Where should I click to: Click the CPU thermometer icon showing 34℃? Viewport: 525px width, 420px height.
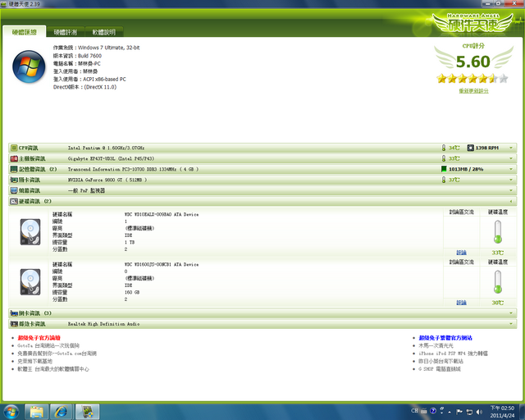444,148
